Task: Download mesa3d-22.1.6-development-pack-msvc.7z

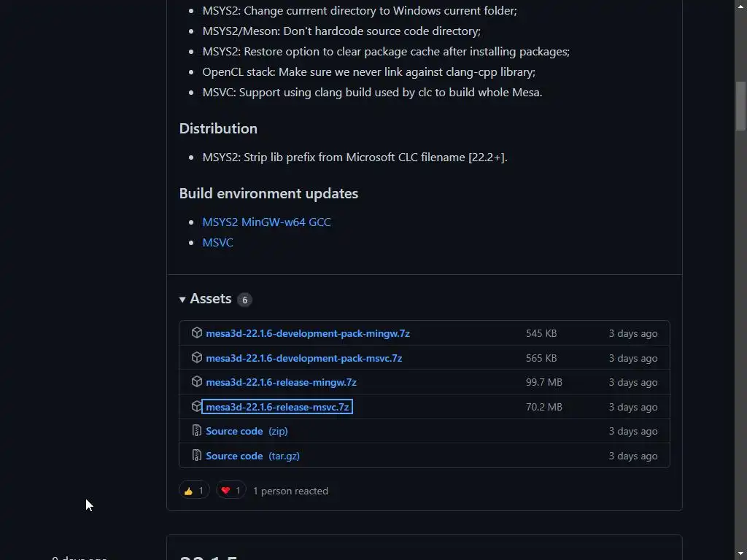Action: pyautogui.click(x=304, y=358)
